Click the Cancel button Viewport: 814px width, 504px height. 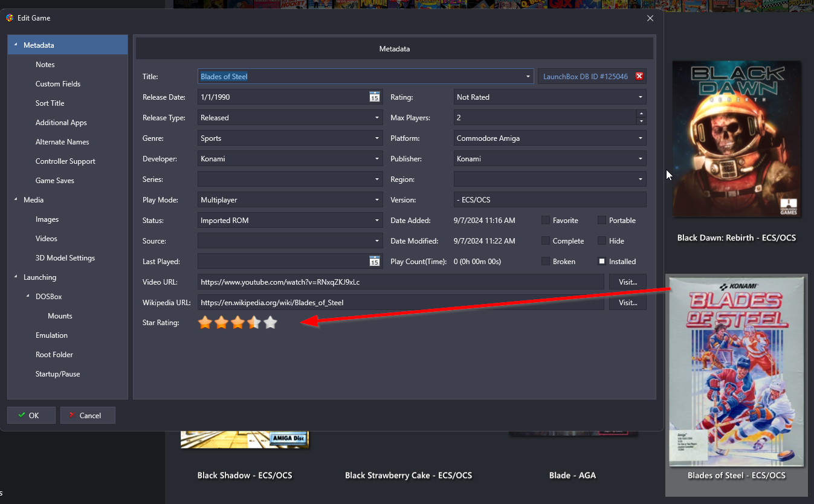coord(88,415)
